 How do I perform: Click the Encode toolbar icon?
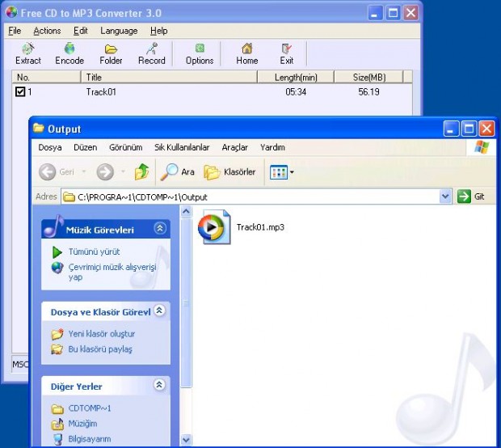pyautogui.click(x=69, y=49)
